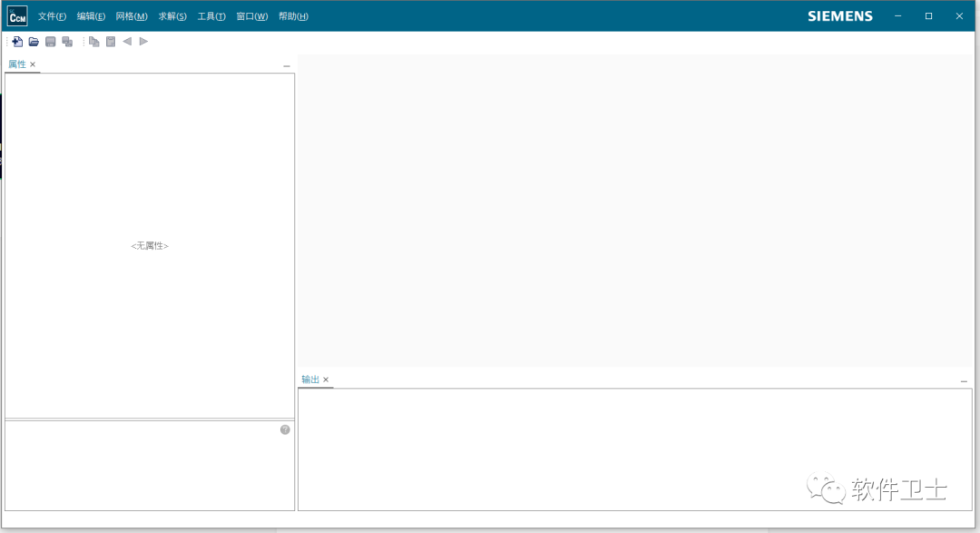Select the 属性 panel tab

click(17, 64)
